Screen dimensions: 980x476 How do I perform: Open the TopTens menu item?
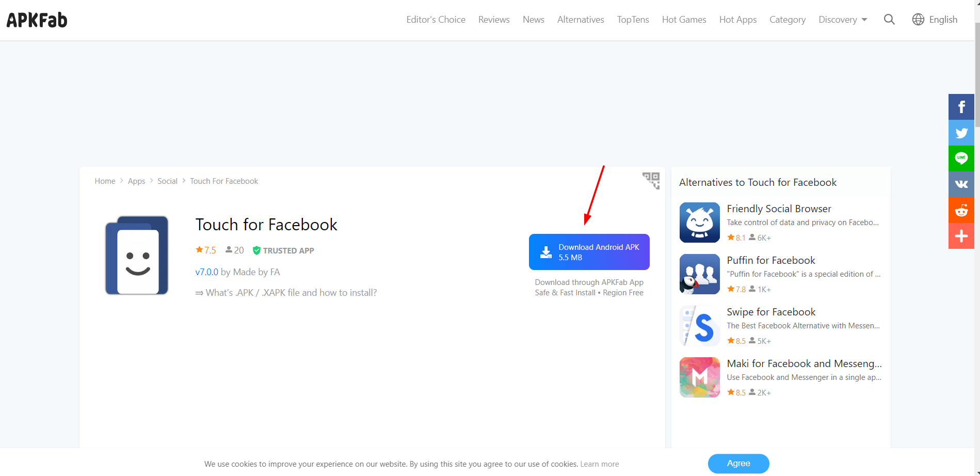point(633,20)
